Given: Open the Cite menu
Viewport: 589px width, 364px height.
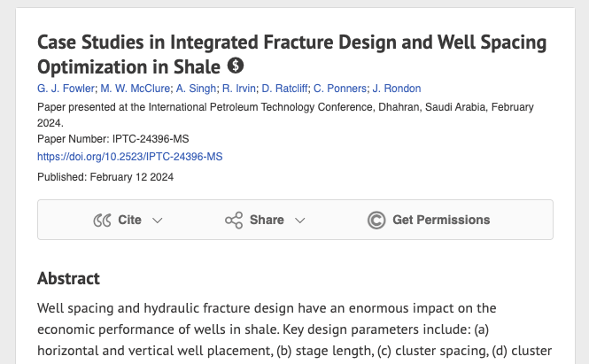Looking at the screenshot, I should point(129,220).
